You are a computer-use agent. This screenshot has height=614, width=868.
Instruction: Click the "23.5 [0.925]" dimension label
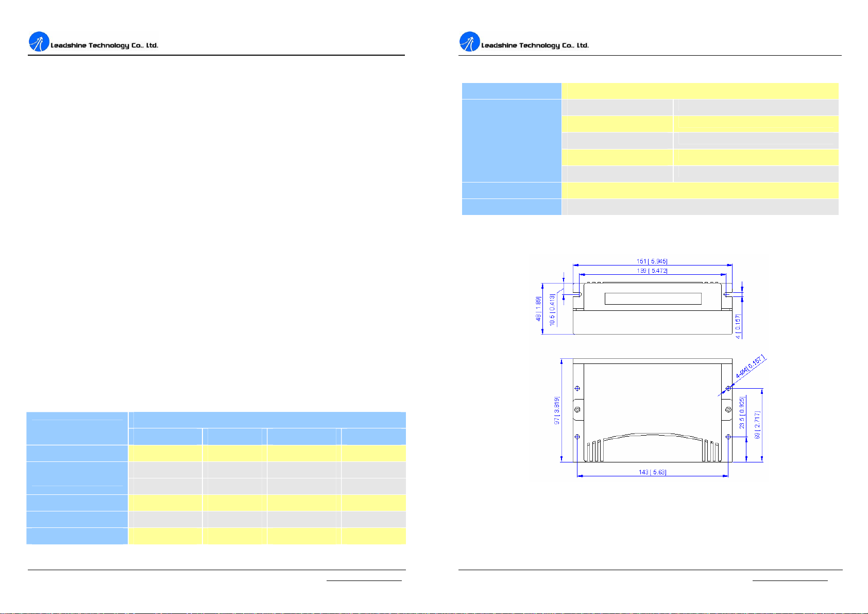click(x=742, y=413)
